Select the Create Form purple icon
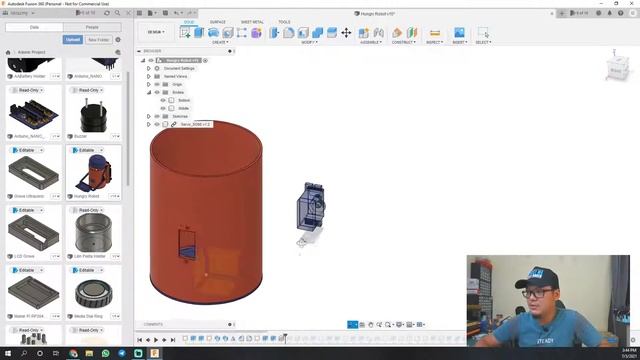This screenshot has width=640, height=360. point(256,33)
